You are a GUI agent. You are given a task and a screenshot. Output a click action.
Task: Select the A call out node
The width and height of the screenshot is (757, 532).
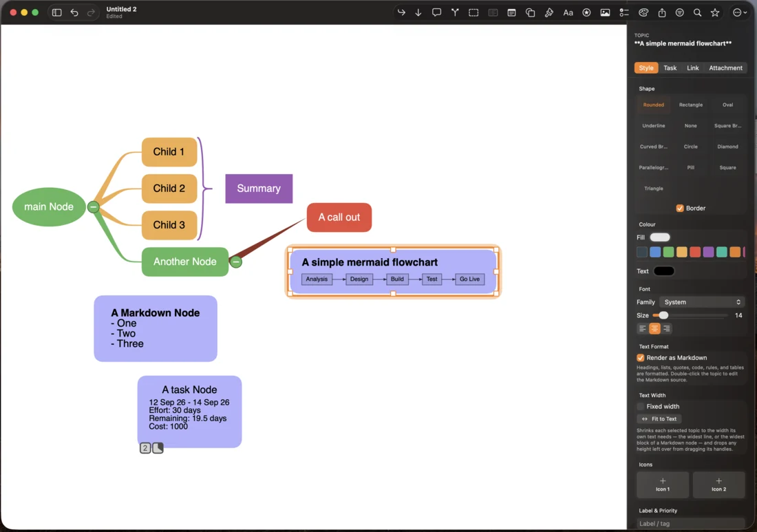(339, 217)
